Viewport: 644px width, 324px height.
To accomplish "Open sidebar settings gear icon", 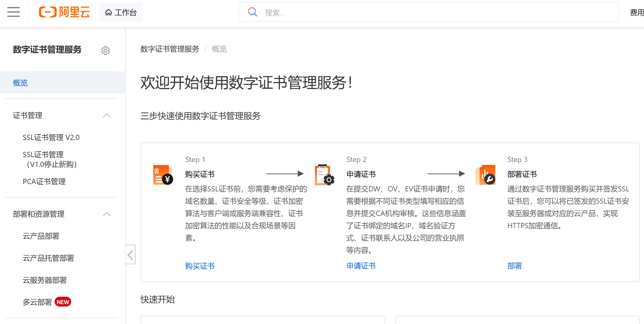I will pos(105,50).
